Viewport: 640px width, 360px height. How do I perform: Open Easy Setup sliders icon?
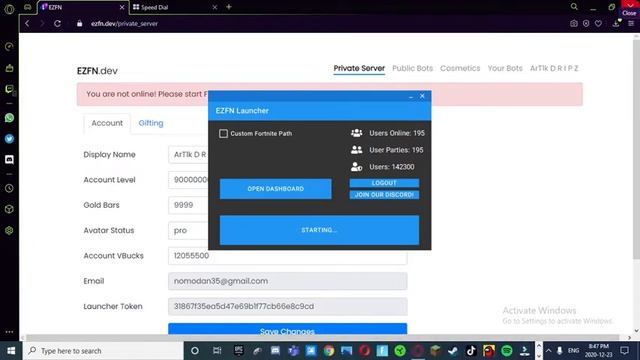click(x=631, y=24)
